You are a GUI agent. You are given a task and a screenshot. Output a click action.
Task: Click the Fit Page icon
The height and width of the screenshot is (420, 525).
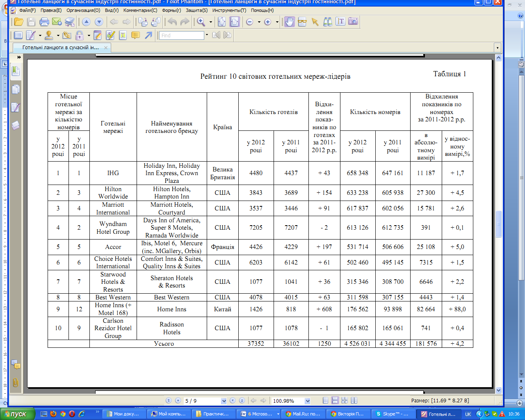tap(222, 22)
